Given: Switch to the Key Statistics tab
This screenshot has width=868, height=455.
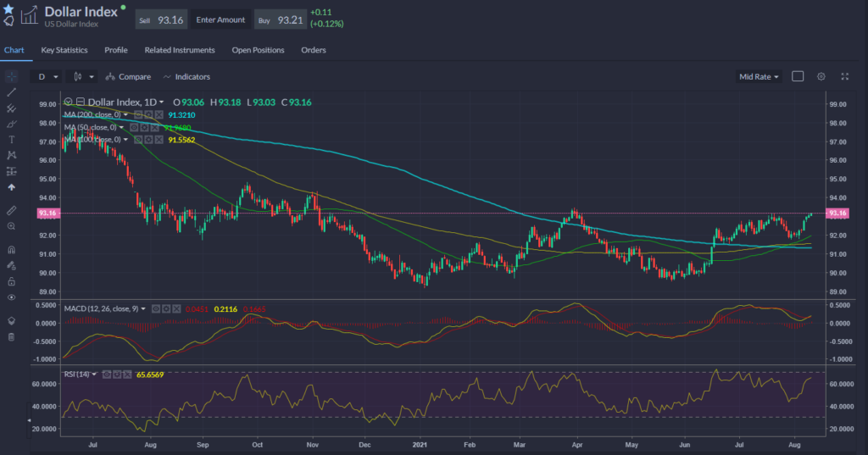Looking at the screenshot, I should (x=64, y=50).
